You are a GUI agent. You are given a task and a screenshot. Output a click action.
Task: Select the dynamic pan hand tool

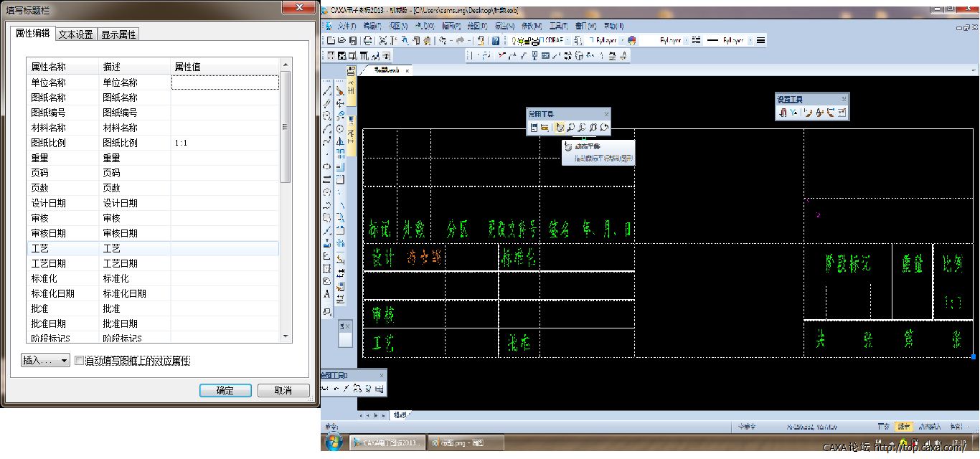tap(559, 128)
